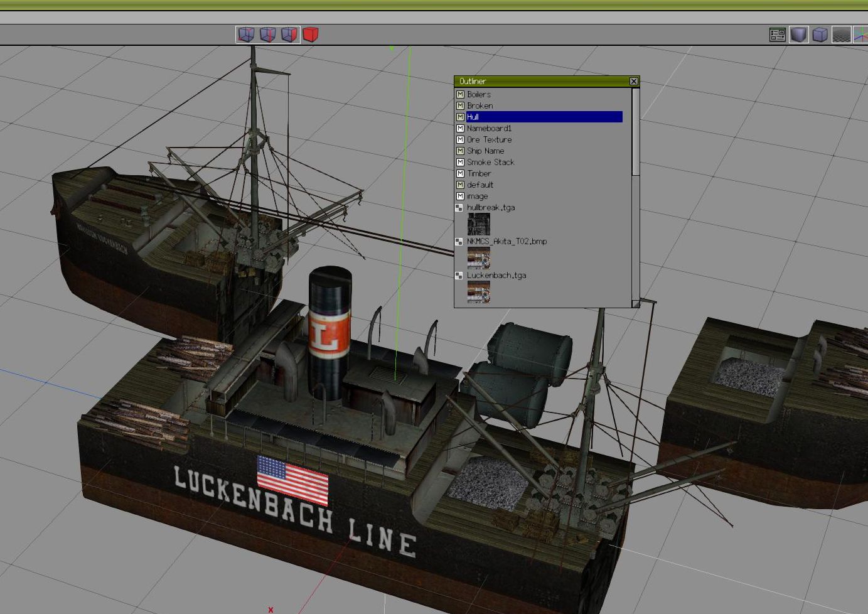Toggle ground plane grid icon
Screen dimensions: 868x614
click(842, 35)
